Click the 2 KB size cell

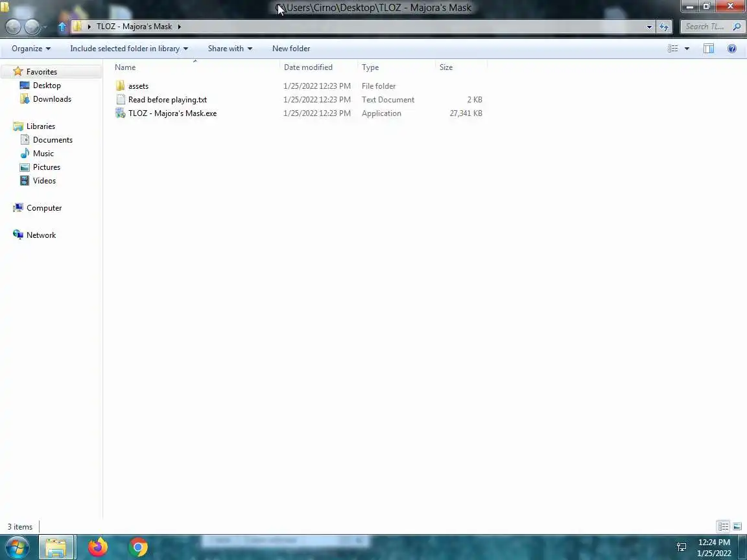click(x=475, y=100)
